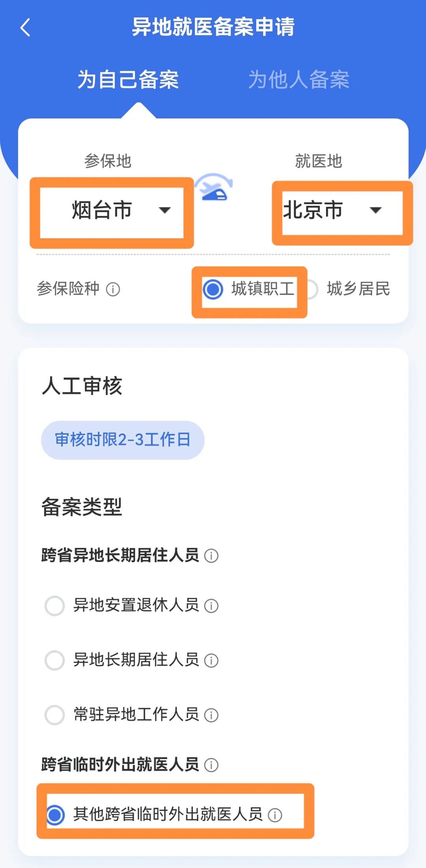The image size is (426, 868).
Task: Pick the 异地长期居住人员 radio option
Action: click(55, 660)
